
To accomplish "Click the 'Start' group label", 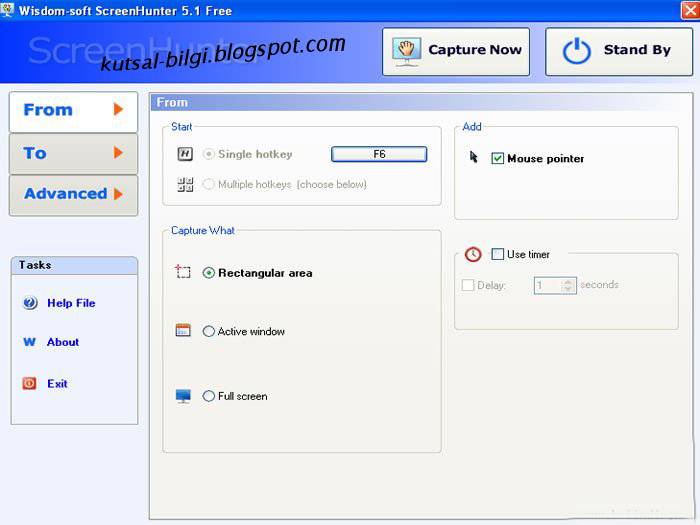I will (x=182, y=127).
